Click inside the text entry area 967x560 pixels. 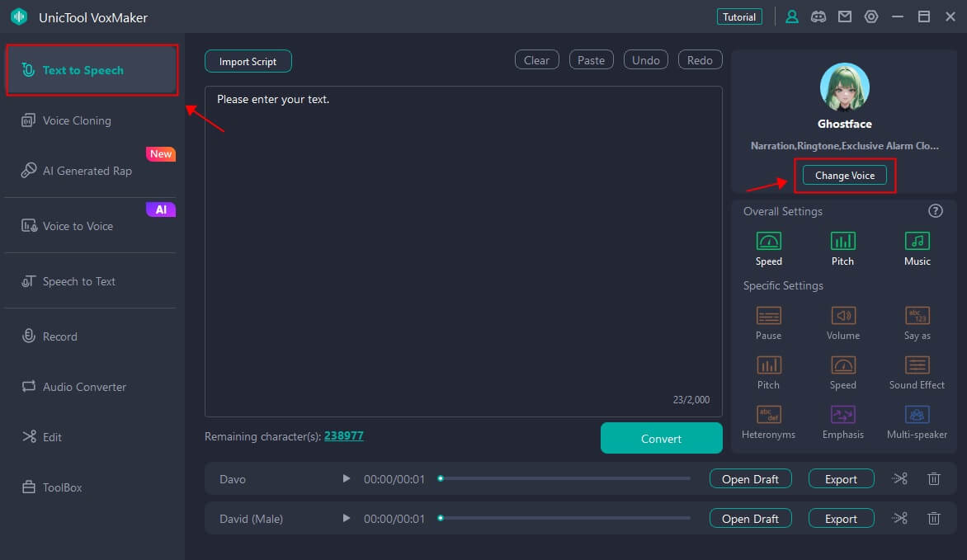pyautogui.click(x=463, y=247)
